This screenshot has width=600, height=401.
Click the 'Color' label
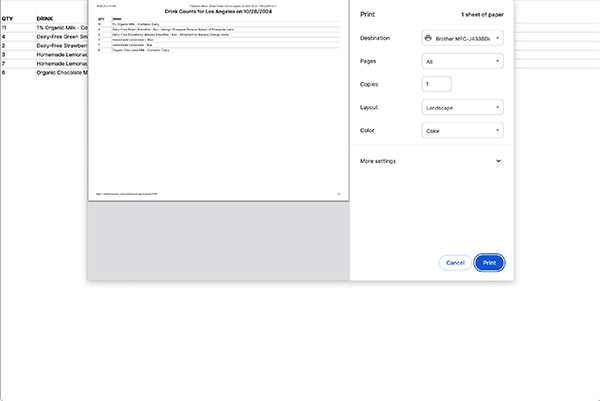coord(367,130)
